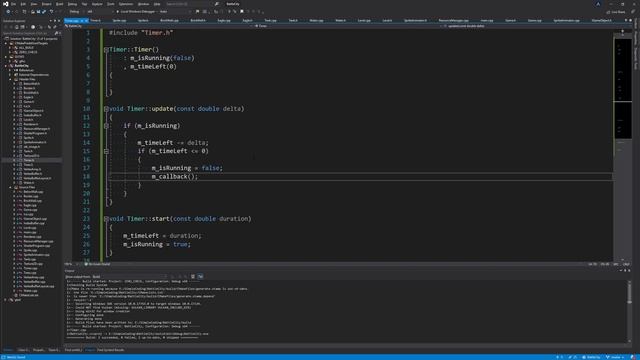The width and height of the screenshot is (640, 360).
Task: Switch to the ResourceManager.cpp editor tab
Action: (x=453, y=20)
